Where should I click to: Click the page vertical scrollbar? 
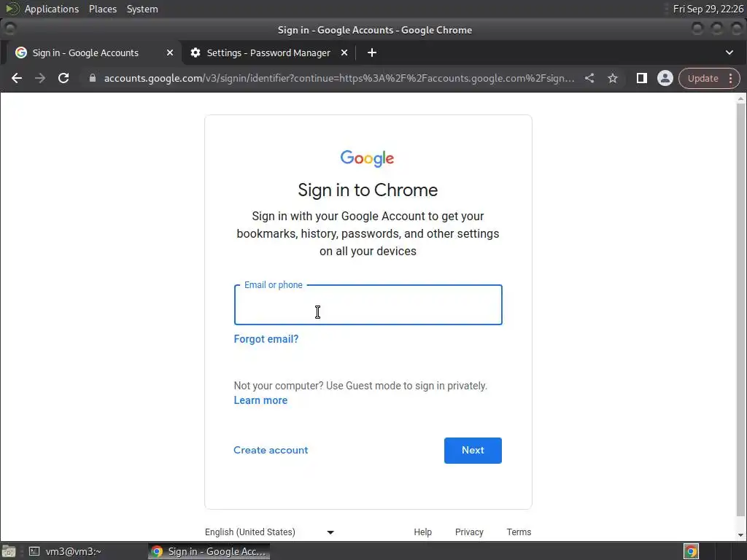coord(740,309)
